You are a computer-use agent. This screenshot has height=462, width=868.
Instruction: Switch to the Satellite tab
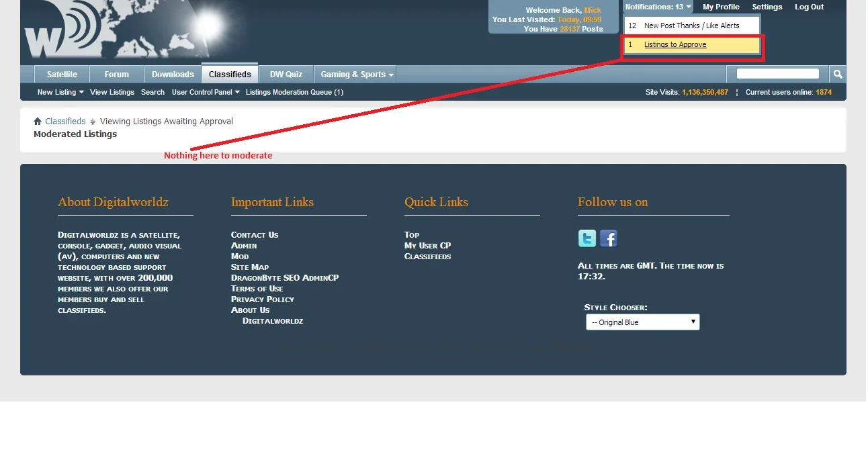[62, 75]
